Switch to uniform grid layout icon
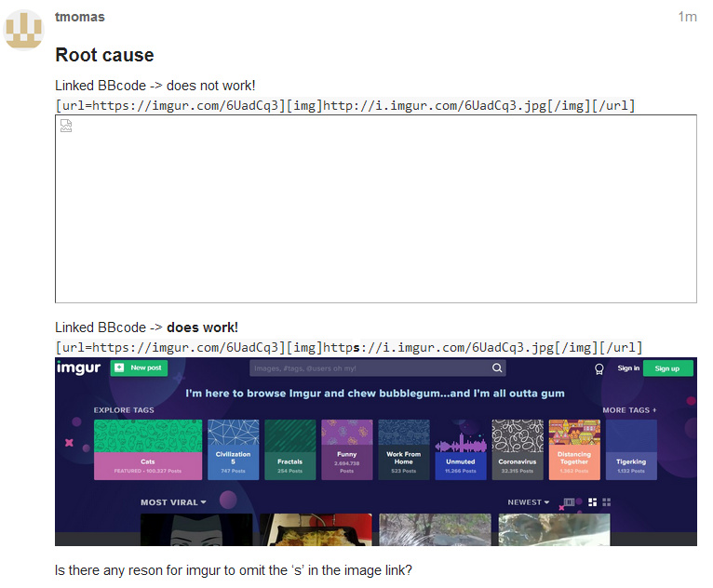This screenshot has height=588, width=713. point(607,502)
